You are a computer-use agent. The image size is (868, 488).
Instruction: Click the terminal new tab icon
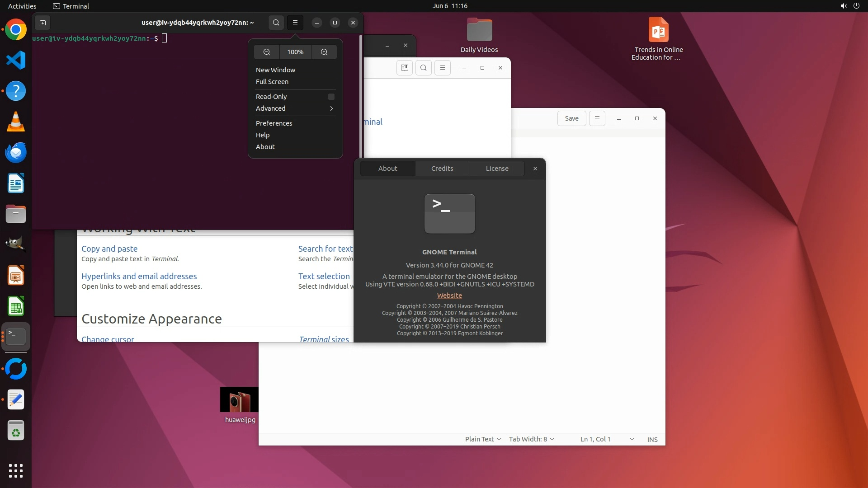tap(42, 23)
